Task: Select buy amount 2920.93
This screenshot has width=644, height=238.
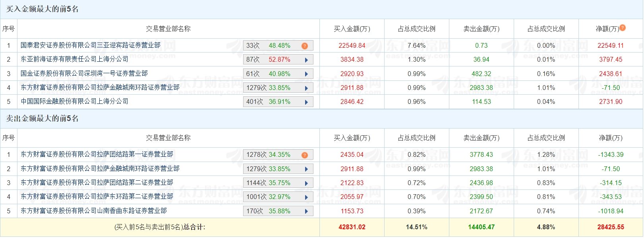Action: click(352, 74)
